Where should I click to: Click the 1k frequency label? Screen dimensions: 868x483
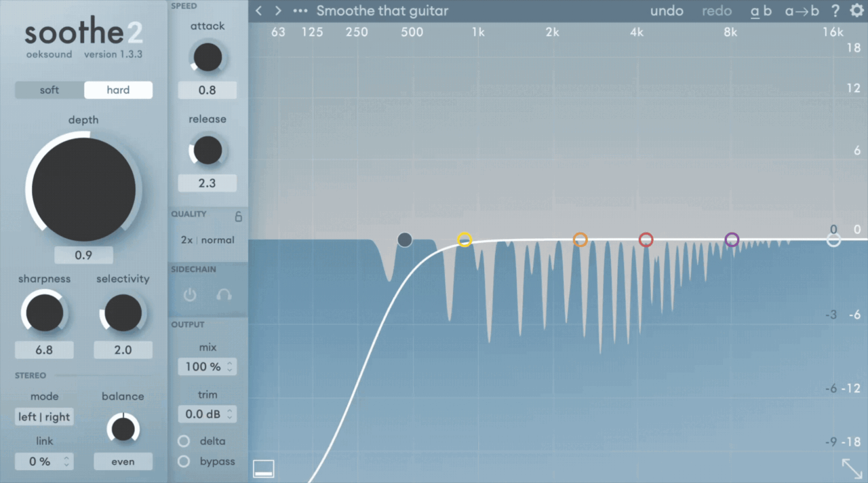[479, 32]
